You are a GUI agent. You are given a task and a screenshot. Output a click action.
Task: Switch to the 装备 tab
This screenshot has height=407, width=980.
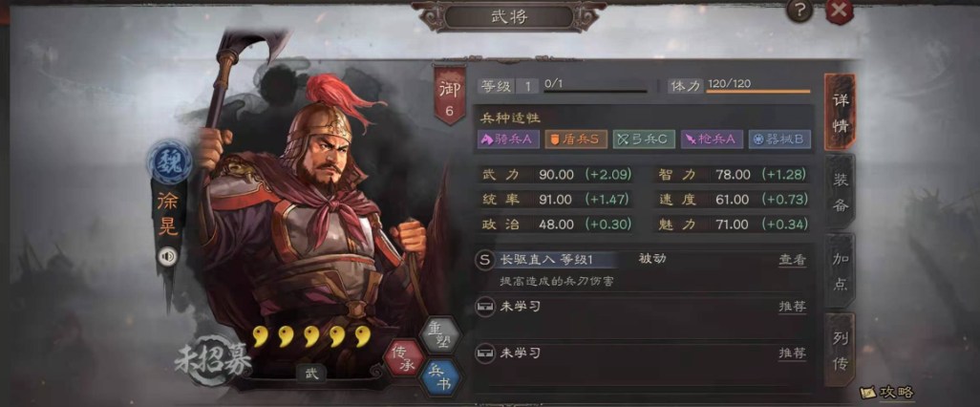840,193
